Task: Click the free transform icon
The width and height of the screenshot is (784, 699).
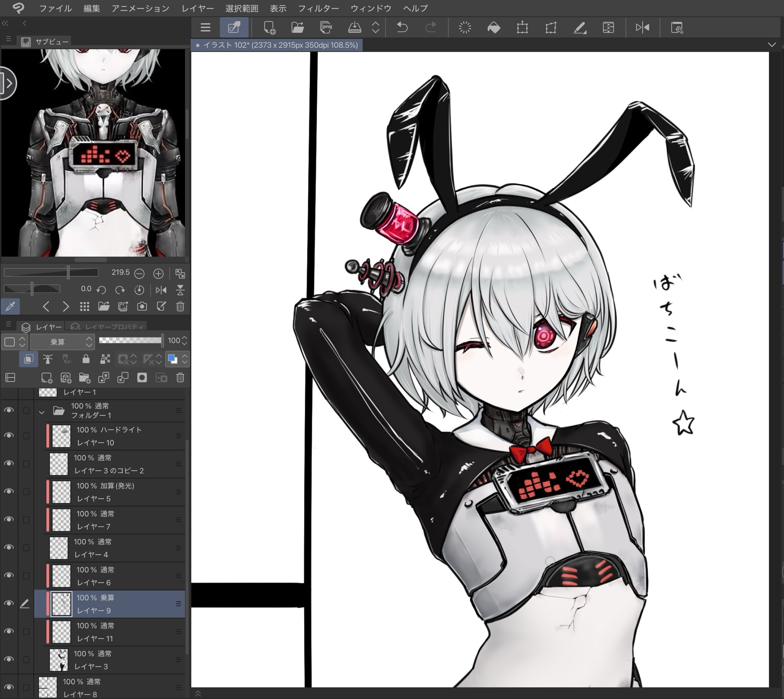Action: tap(551, 27)
